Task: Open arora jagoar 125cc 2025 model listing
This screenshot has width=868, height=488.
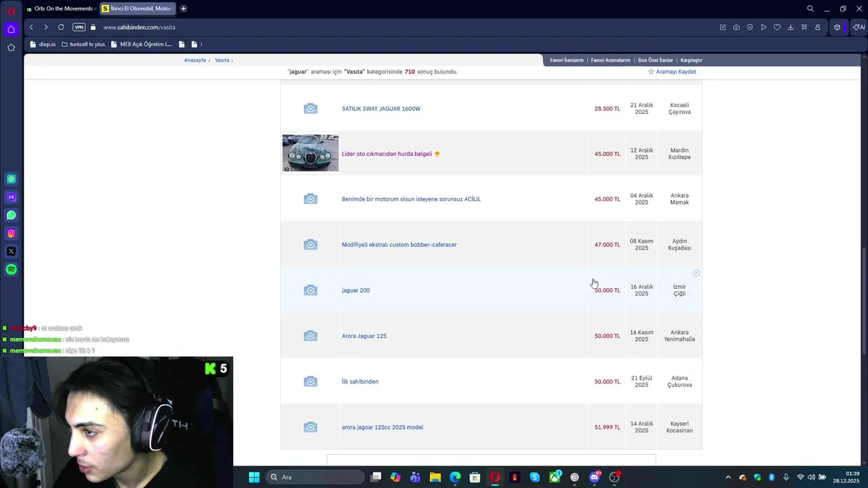Action: coord(382,427)
